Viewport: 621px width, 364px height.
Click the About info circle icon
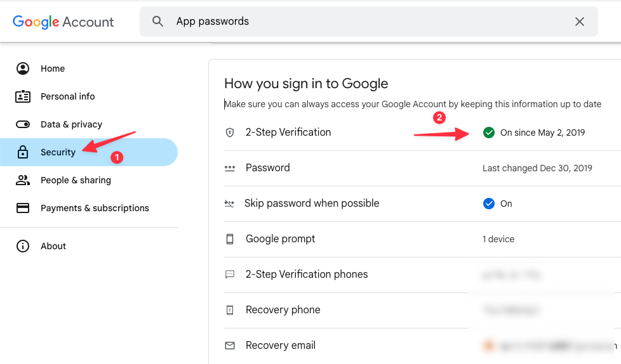[23, 245]
